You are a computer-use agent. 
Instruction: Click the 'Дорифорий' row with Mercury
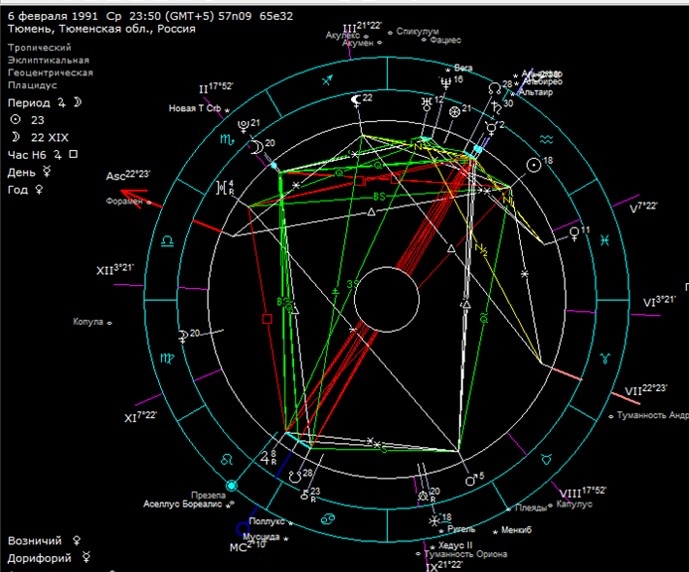[49, 558]
